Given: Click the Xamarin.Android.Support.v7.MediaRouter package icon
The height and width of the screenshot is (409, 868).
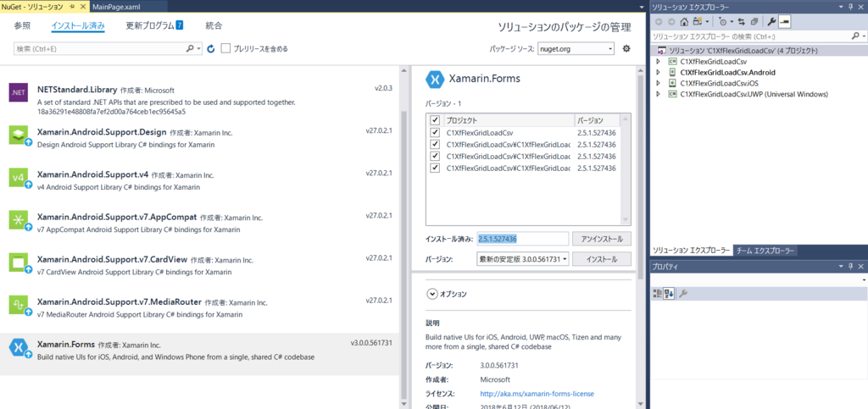Looking at the screenshot, I should 19,305.
